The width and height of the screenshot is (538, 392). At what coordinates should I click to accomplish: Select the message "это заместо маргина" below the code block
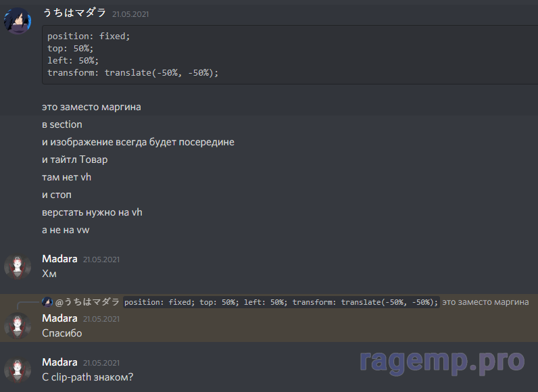click(91, 107)
